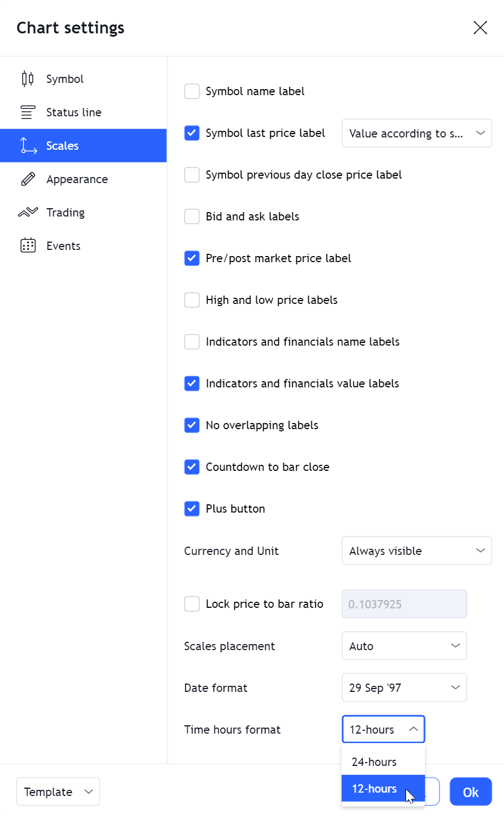Close the Chart settings dialog
The height and width of the screenshot is (816, 504).
pyautogui.click(x=480, y=27)
